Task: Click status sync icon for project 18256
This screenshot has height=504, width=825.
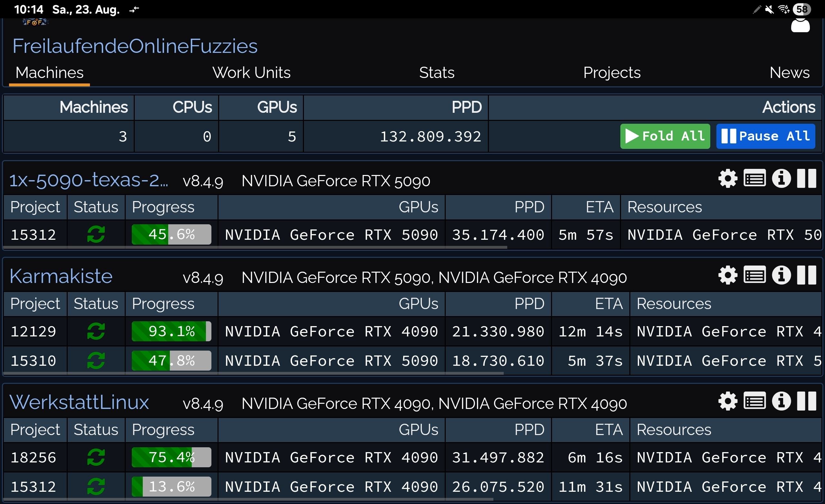Action: (x=96, y=458)
